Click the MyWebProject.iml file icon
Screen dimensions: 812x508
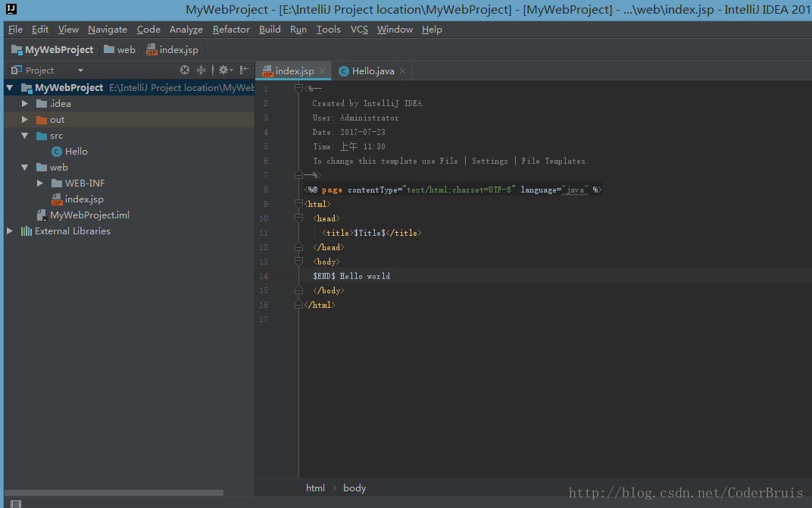[42, 215]
